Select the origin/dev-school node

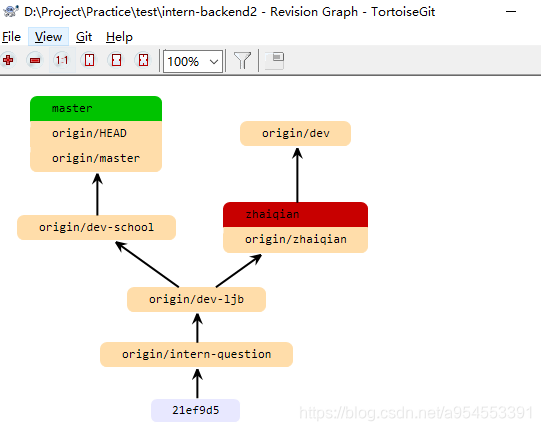point(97,227)
